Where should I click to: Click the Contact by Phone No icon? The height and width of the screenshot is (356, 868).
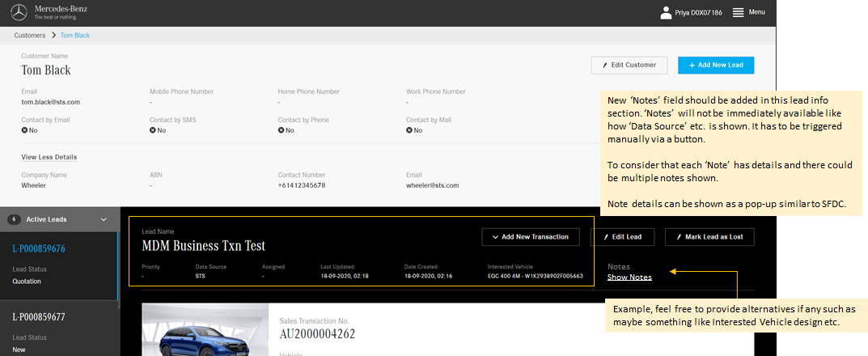click(x=282, y=130)
